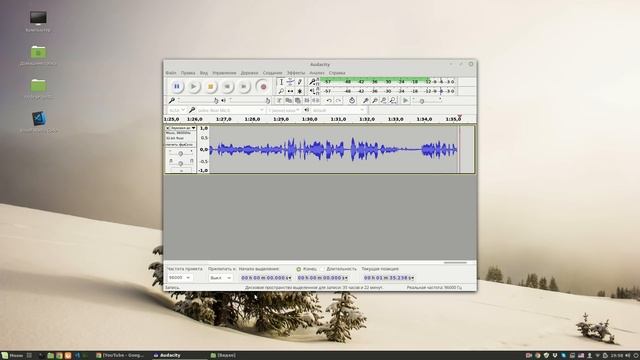Click the Silence audio icon

click(316, 100)
